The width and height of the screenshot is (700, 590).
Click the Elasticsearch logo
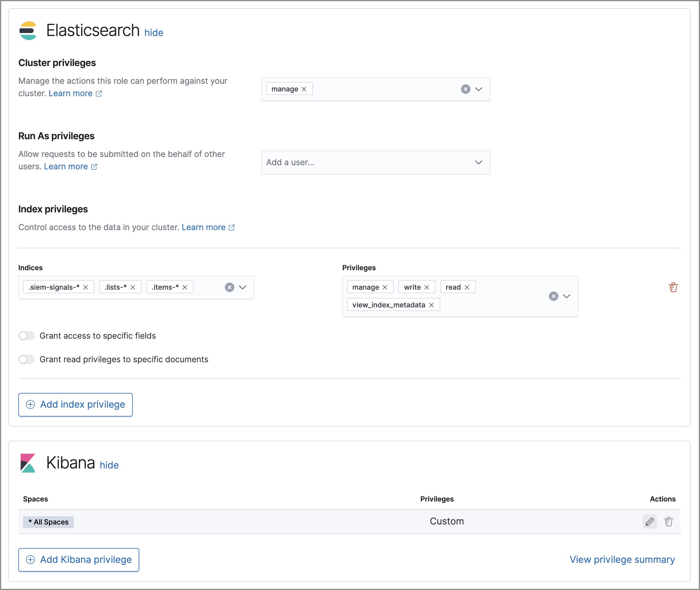point(28,31)
